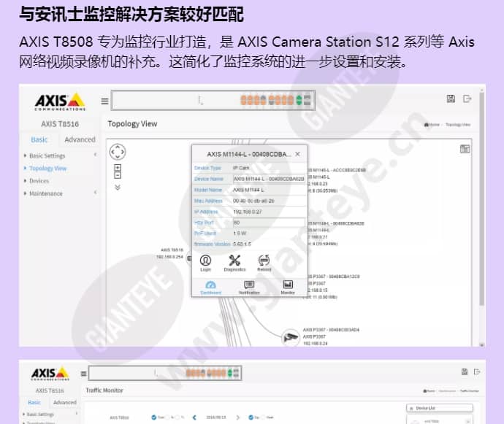Switch to Monitor tab in device popup
The image size is (504, 424).
click(x=288, y=288)
